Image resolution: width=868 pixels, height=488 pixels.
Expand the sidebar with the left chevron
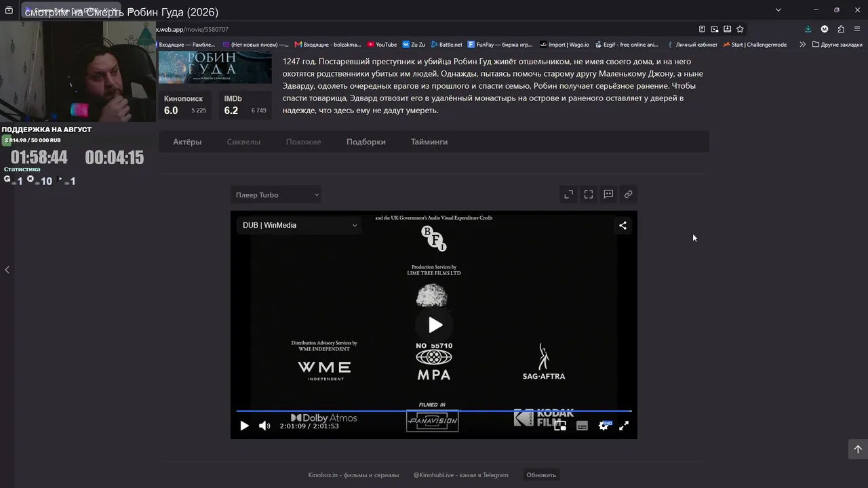click(7, 270)
